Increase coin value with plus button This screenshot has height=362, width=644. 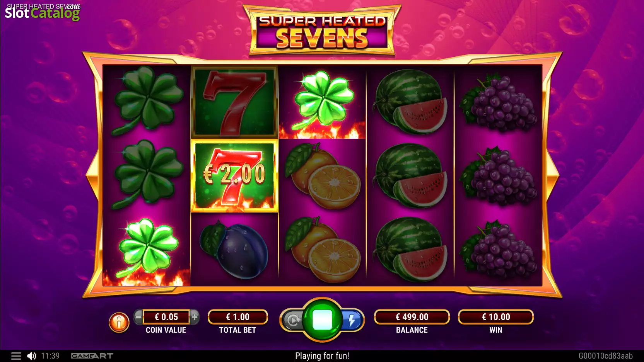[195, 317]
